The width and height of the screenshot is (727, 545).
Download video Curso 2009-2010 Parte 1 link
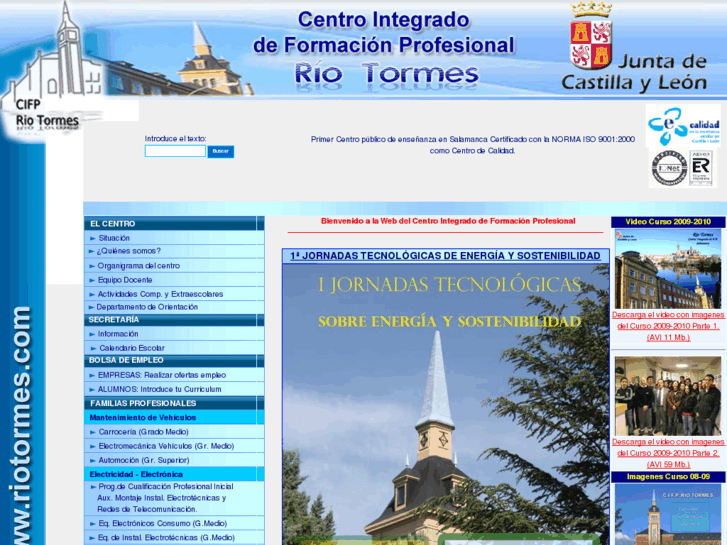tap(668, 326)
